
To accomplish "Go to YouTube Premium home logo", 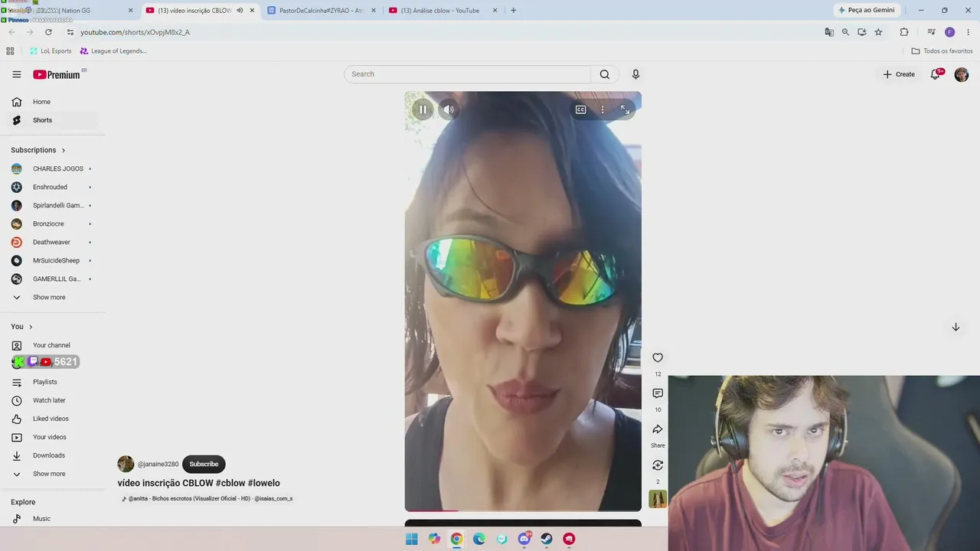I will (x=57, y=74).
